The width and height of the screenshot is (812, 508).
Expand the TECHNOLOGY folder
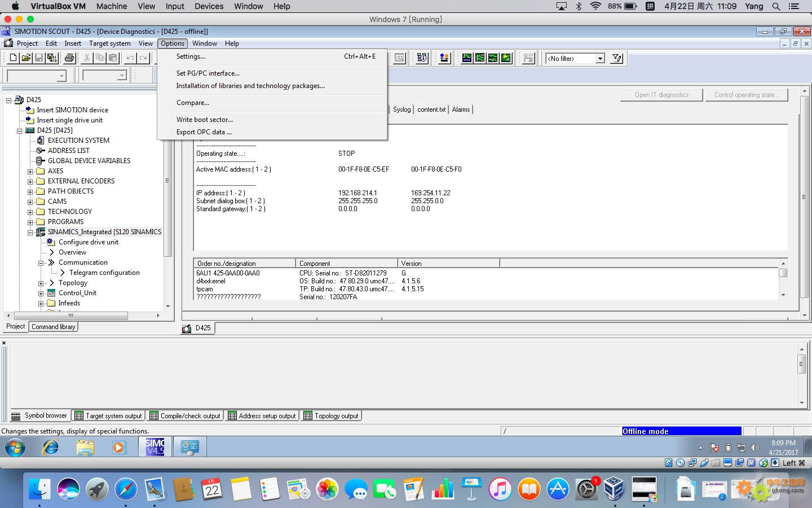(30, 212)
